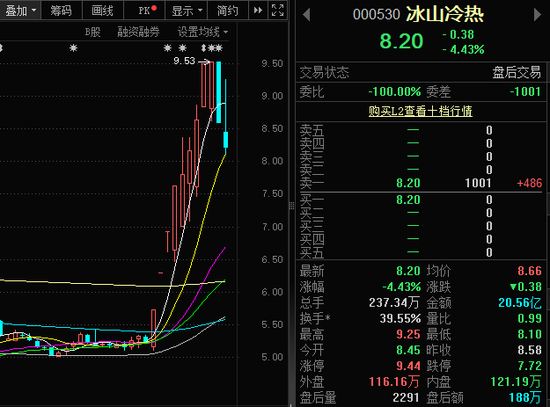Click the panel splitter handle between chart and quotes
This screenshot has width=550, height=407.
291,206
